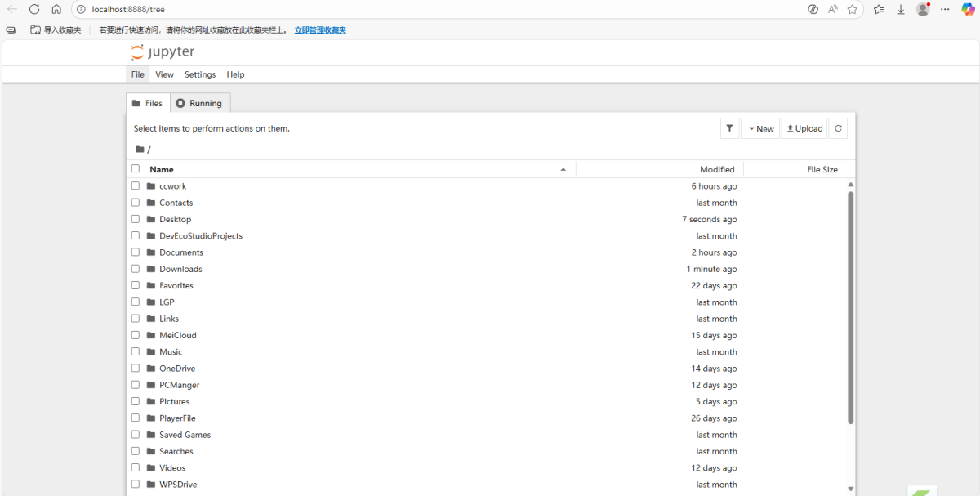980x496 pixels.
Task: Open the Settings menu
Action: 200,74
